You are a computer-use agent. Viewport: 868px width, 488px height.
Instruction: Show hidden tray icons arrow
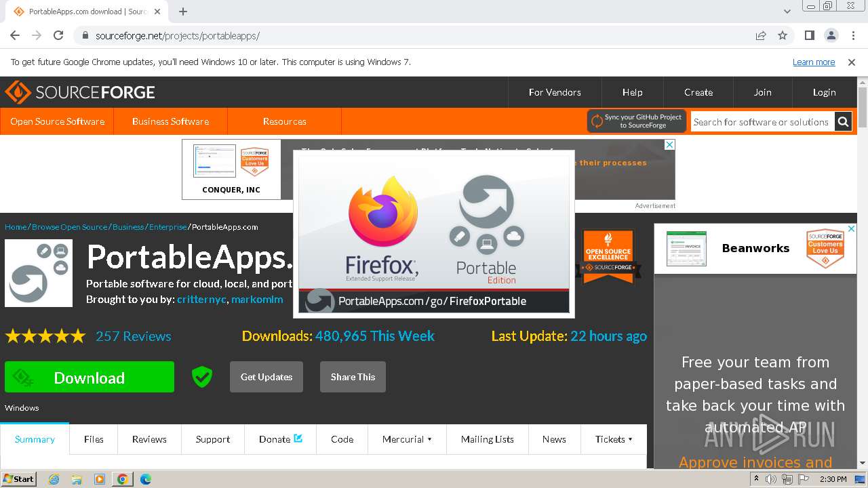pyautogui.click(x=756, y=479)
